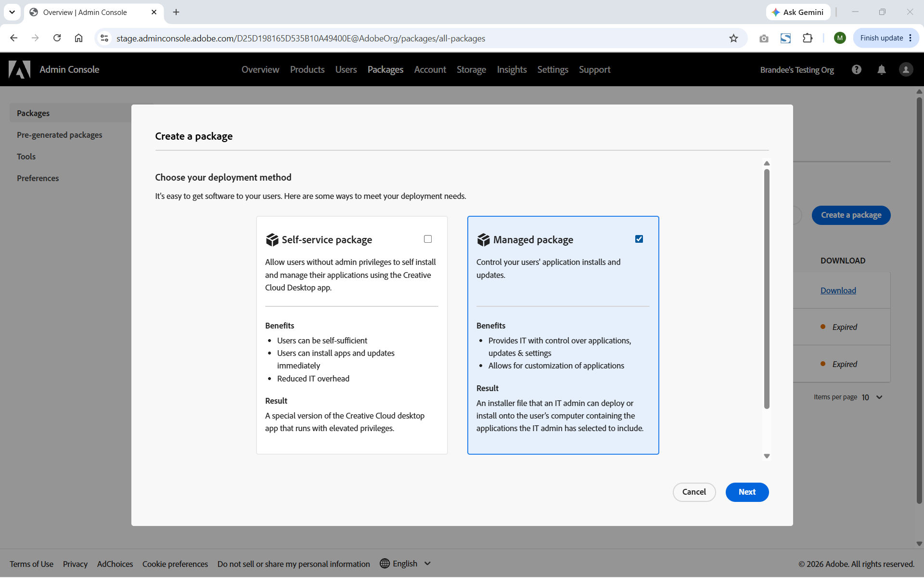Open the site information icon in address bar

point(104,38)
